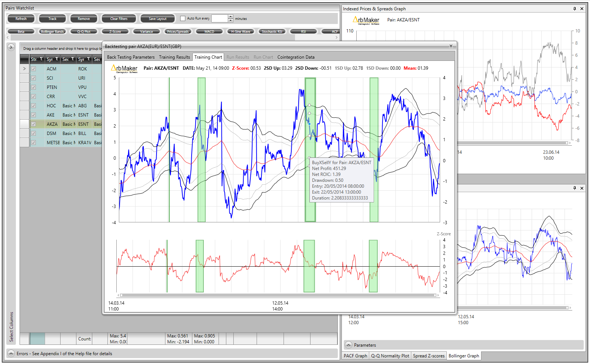Image resolution: width=590 pixels, height=364 pixels.
Task: Open the filter on the Sym column listing ACM
Action: coord(57,59)
